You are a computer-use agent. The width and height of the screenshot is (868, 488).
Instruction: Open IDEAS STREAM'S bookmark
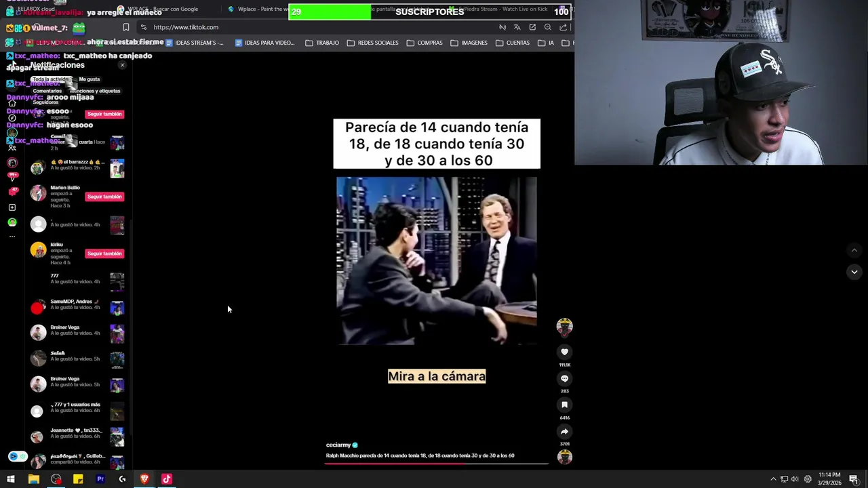pos(195,43)
